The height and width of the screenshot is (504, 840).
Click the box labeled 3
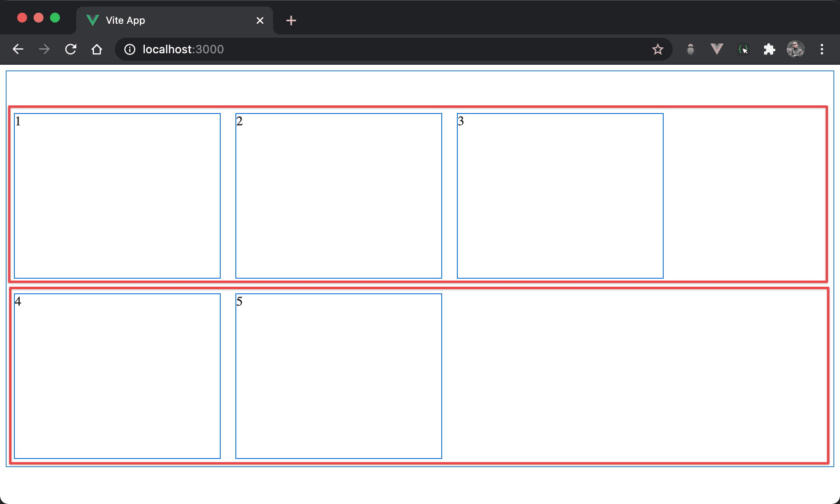pyautogui.click(x=560, y=196)
